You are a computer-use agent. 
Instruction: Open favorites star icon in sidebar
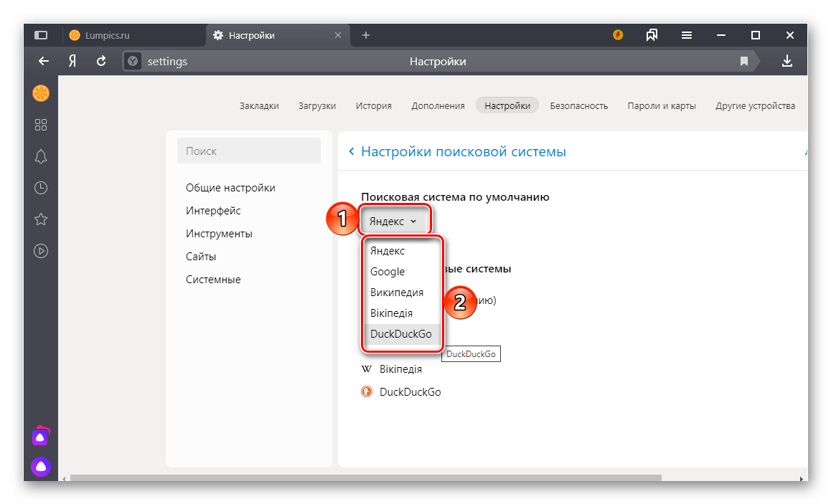point(41,219)
